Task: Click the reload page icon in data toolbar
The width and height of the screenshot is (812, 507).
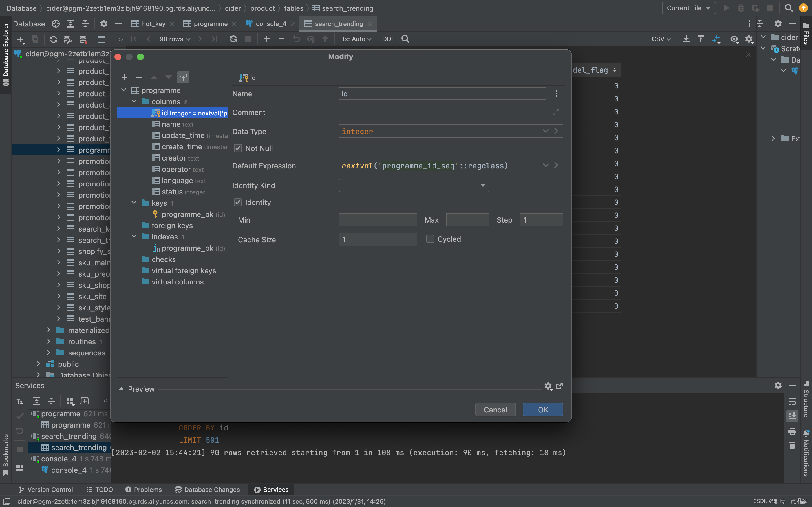Action: [233, 39]
